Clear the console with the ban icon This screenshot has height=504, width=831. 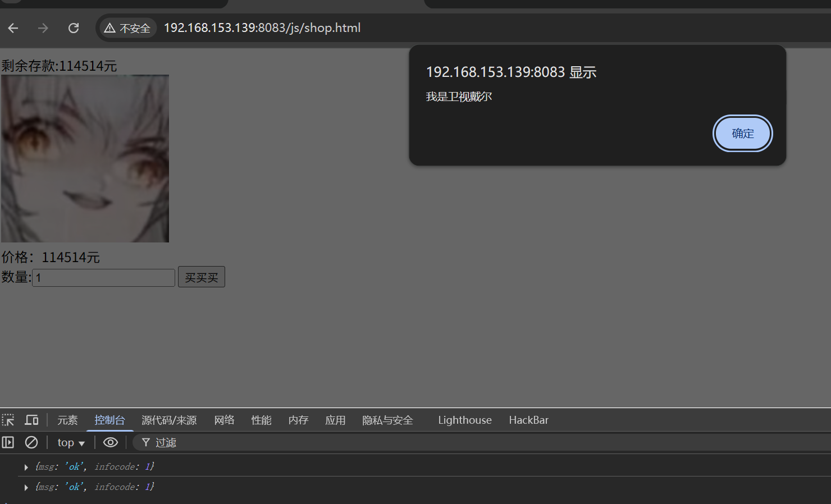[31, 442]
